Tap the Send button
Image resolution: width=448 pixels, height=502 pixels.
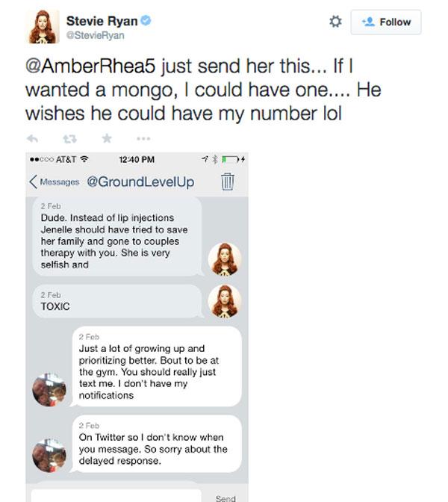(x=225, y=498)
